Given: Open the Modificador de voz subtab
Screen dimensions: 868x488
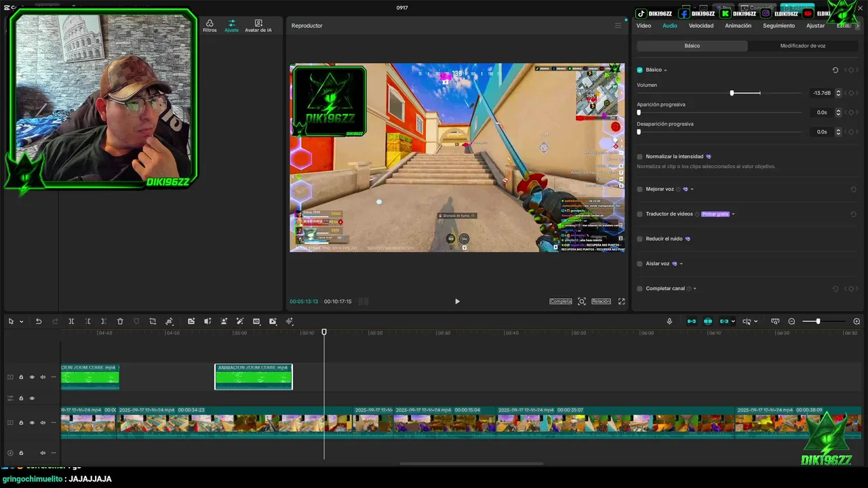Looking at the screenshot, I should pyautogui.click(x=803, y=46).
